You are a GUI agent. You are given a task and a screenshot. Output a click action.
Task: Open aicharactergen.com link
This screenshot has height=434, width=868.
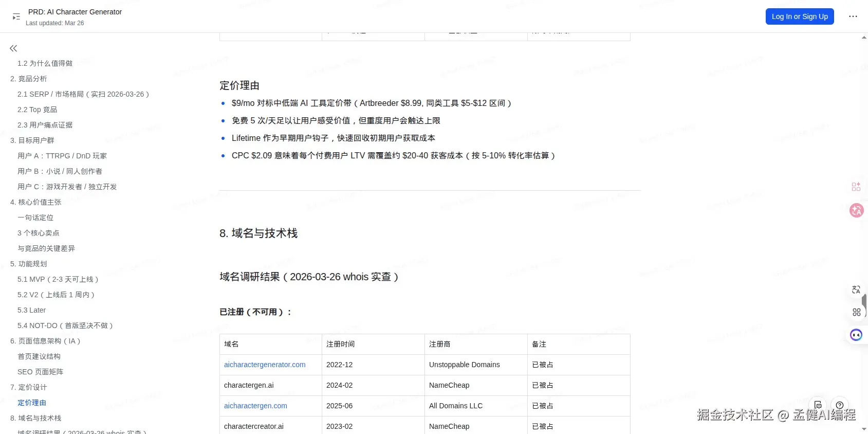click(255, 406)
